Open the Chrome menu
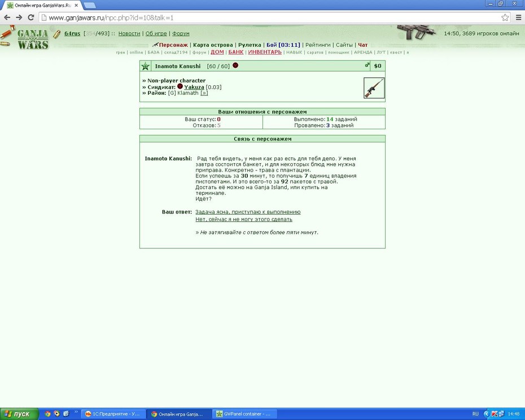Viewport: 525px width, 420px height. pyautogui.click(x=518, y=17)
